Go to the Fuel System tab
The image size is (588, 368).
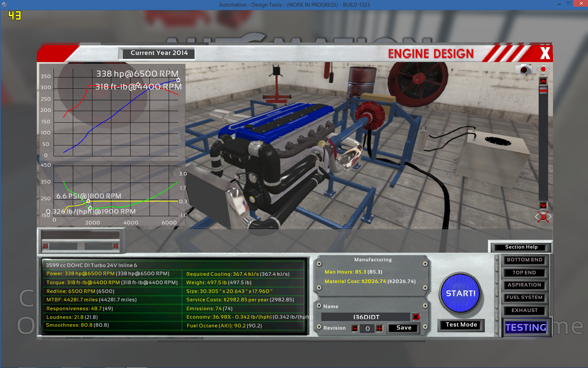tap(524, 298)
